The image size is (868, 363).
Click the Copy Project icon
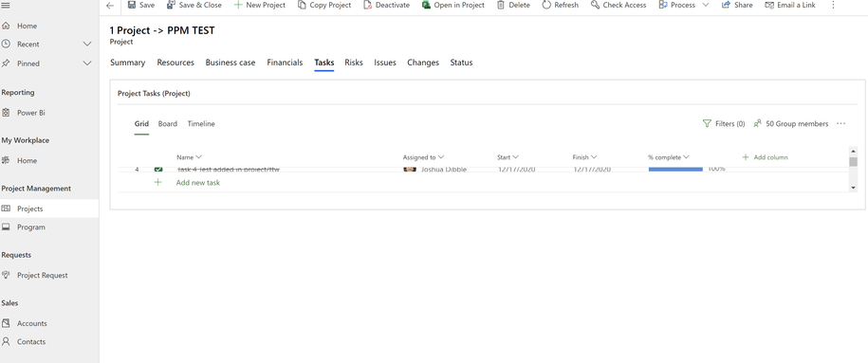(302, 5)
